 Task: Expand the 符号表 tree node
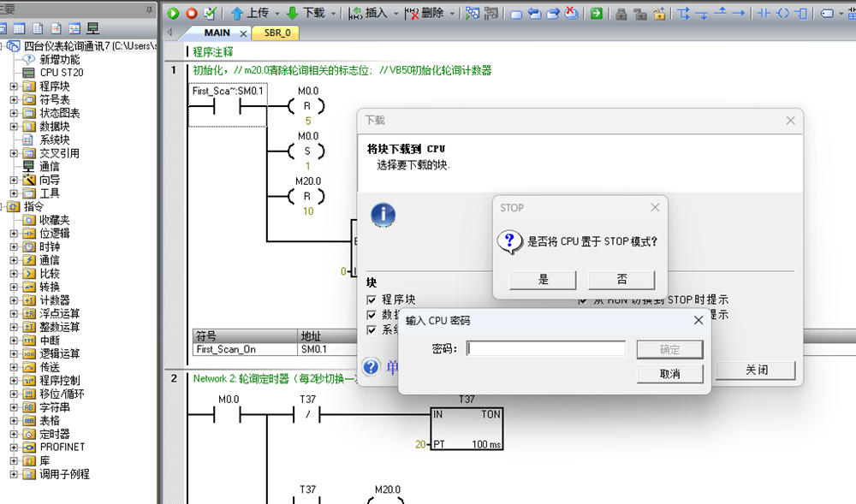(13, 100)
